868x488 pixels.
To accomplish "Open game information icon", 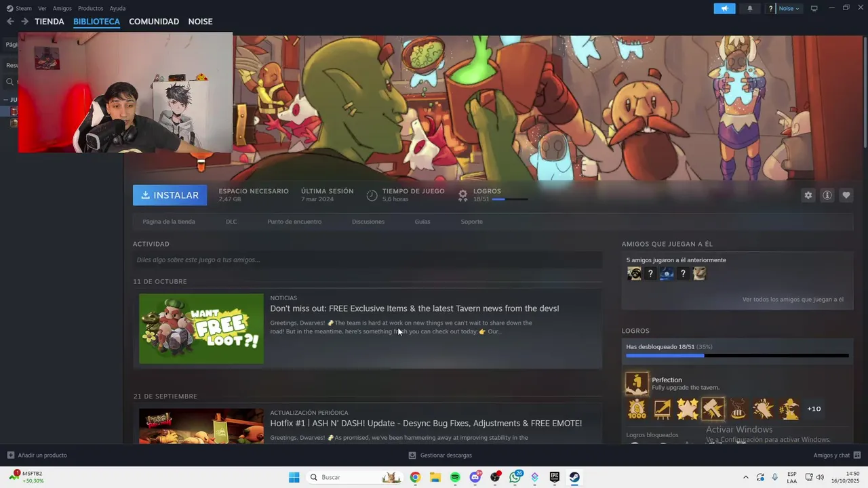I will [x=827, y=195].
